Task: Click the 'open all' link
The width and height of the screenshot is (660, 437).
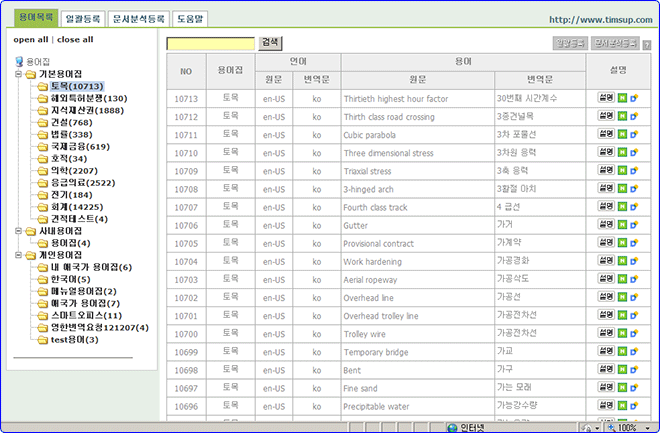Action: 31,40
